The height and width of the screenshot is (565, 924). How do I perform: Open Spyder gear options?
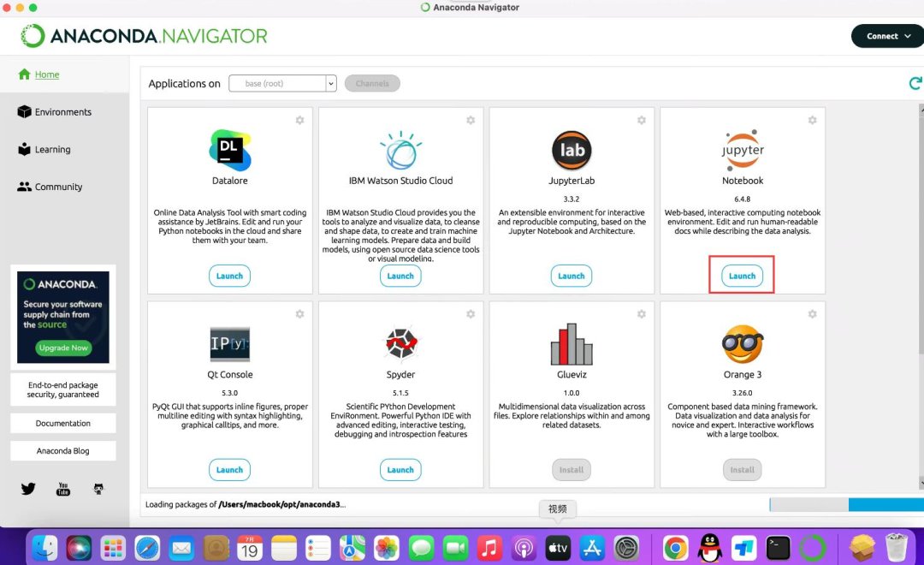(x=471, y=314)
